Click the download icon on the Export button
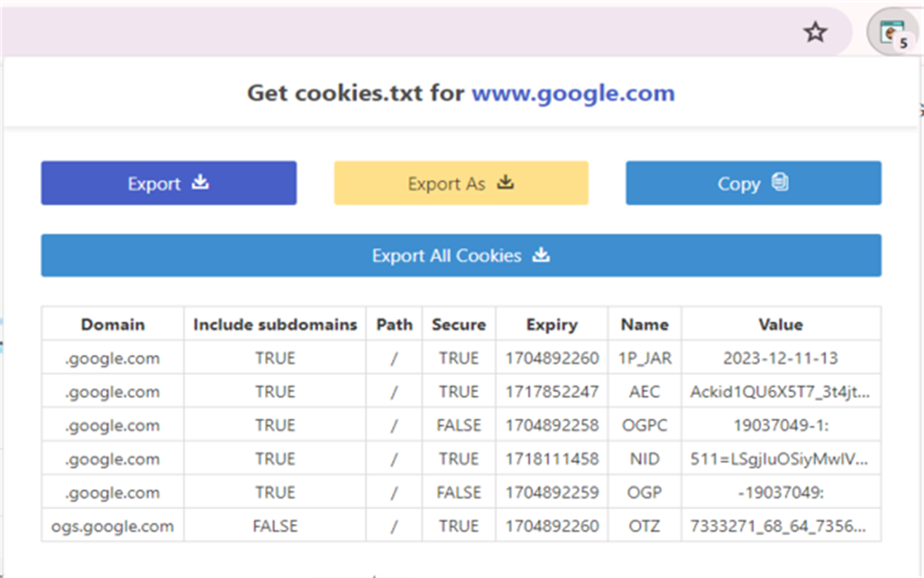The image size is (924, 578). coord(200,183)
